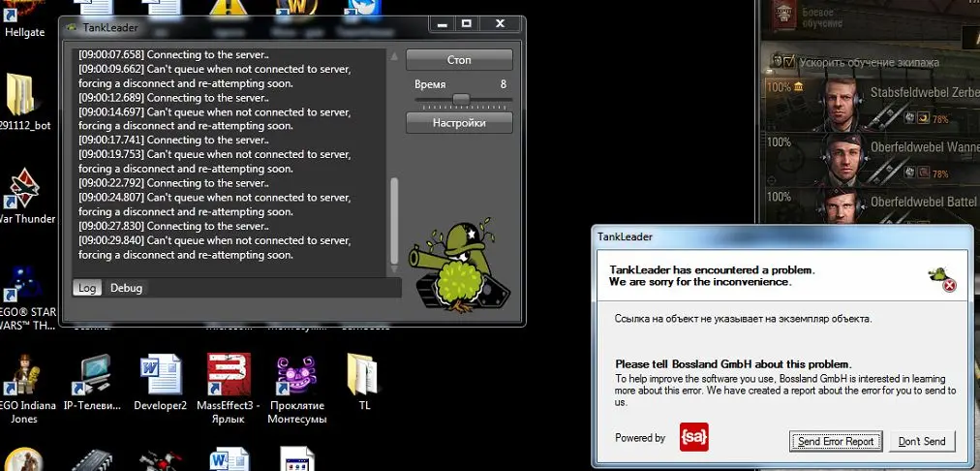
Task: Click 'TankLeader has encountered a problem' heading
Action: tap(712, 270)
